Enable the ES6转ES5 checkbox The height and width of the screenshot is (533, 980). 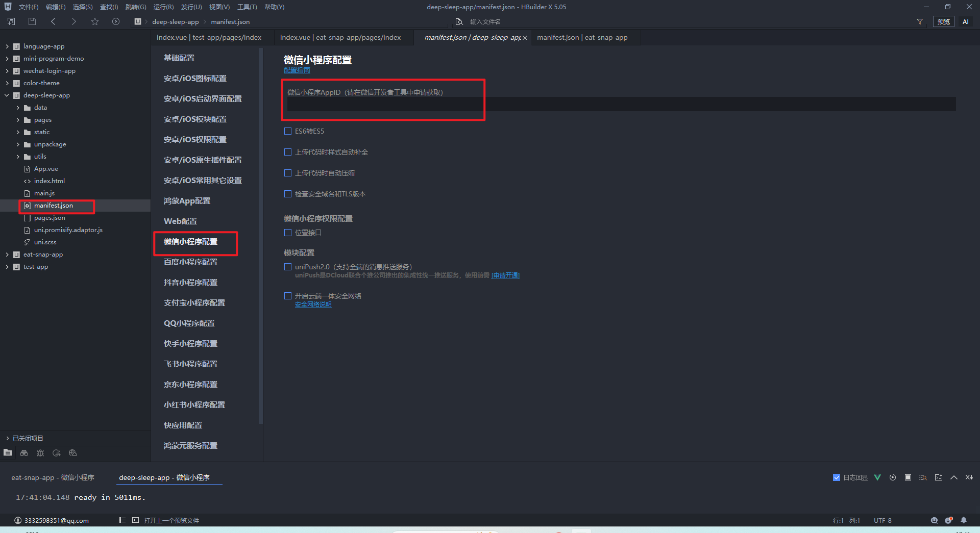coord(288,131)
